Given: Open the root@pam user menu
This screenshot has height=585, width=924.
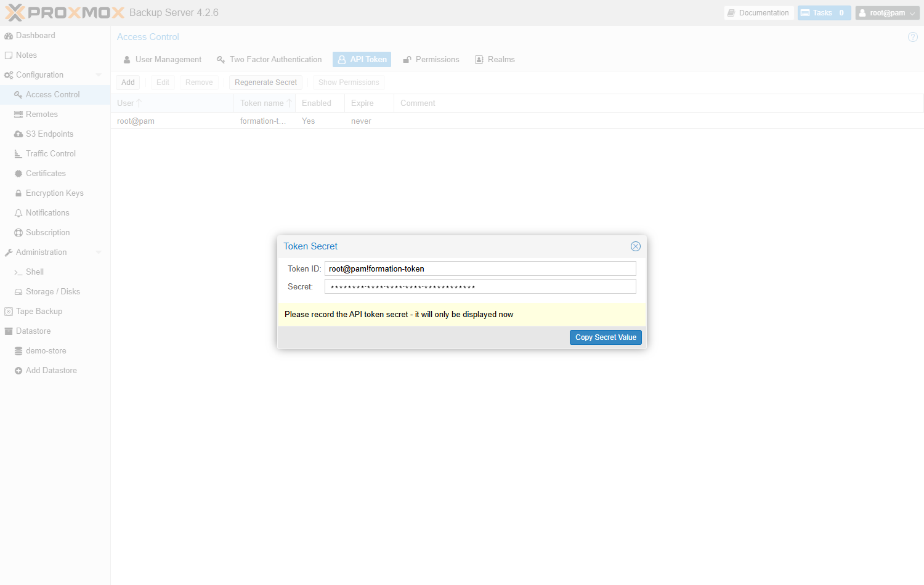Looking at the screenshot, I should coord(887,13).
